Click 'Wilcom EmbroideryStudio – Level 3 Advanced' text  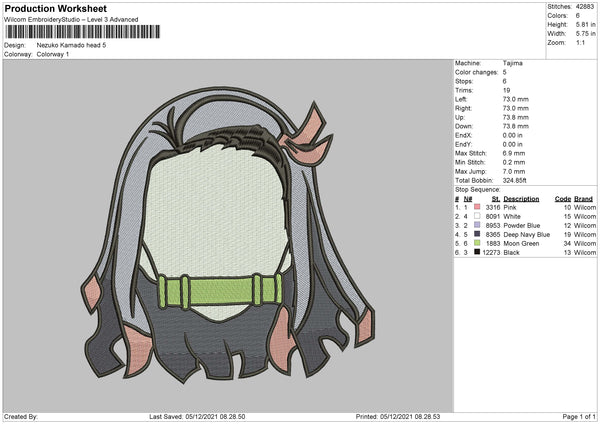tap(71, 20)
